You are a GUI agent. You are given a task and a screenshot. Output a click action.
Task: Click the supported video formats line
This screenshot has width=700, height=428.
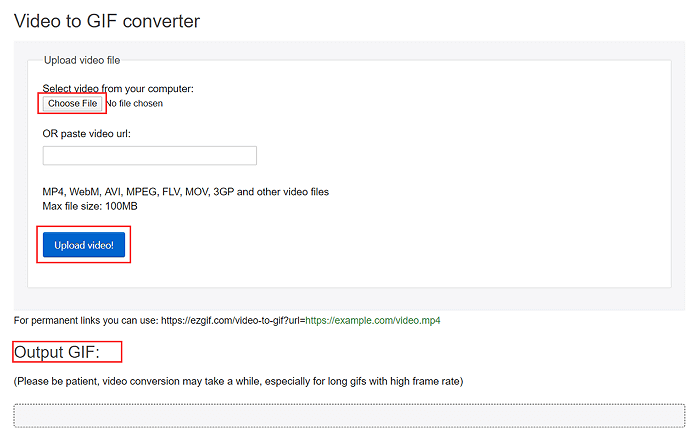[185, 192]
